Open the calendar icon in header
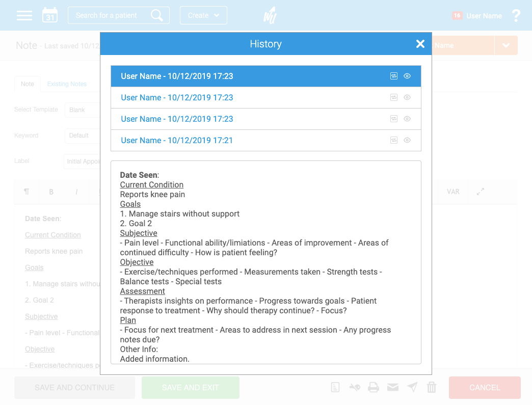Screen dimensions: 532x405 (x=50, y=15)
